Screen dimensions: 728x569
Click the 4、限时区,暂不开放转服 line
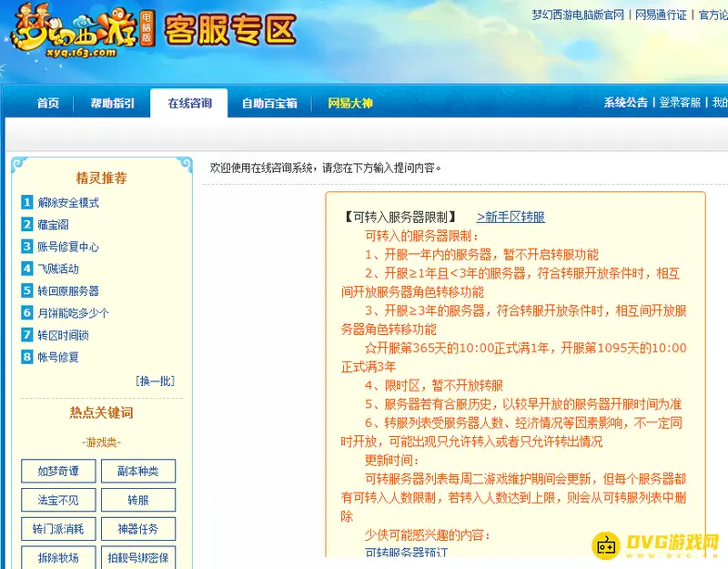(434, 385)
